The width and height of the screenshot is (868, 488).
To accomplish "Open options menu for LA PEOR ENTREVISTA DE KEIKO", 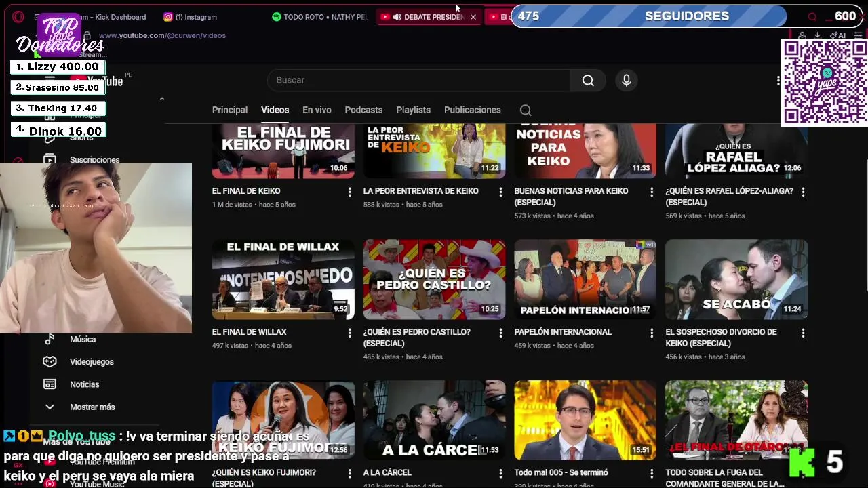I will click(x=501, y=192).
